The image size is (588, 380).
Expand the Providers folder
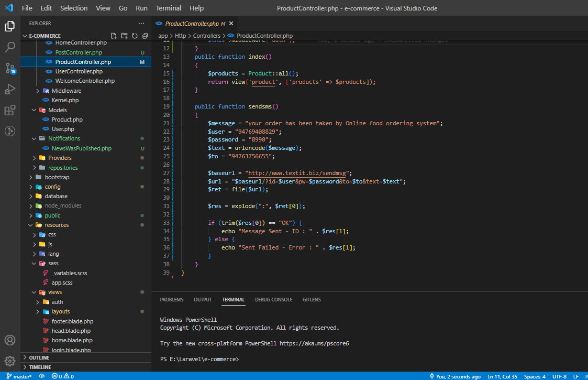tap(60, 158)
